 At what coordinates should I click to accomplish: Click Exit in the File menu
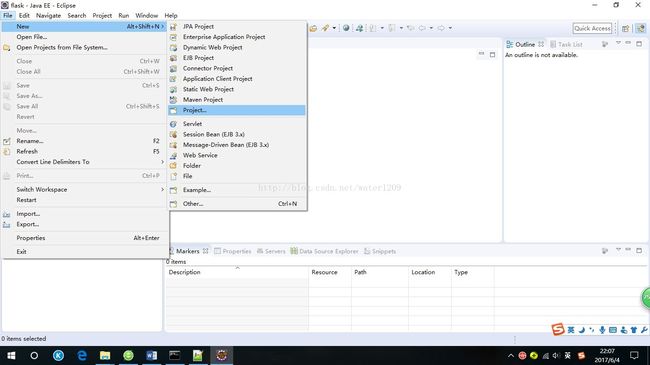point(85,252)
